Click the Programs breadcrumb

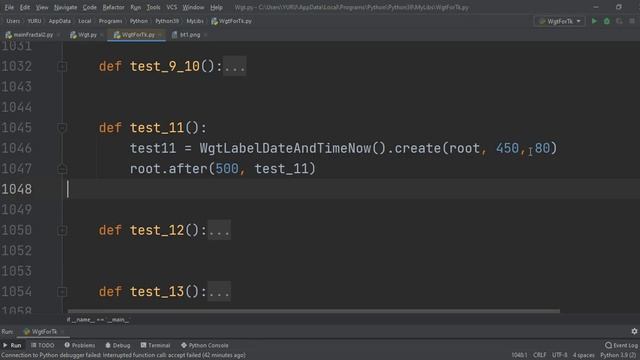pyautogui.click(x=110, y=21)
